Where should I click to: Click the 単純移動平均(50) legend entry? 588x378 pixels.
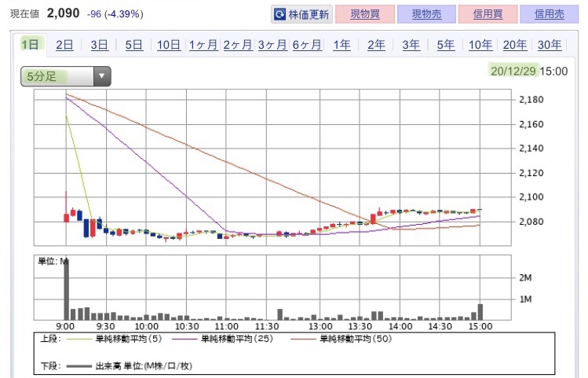coord(341,339)
